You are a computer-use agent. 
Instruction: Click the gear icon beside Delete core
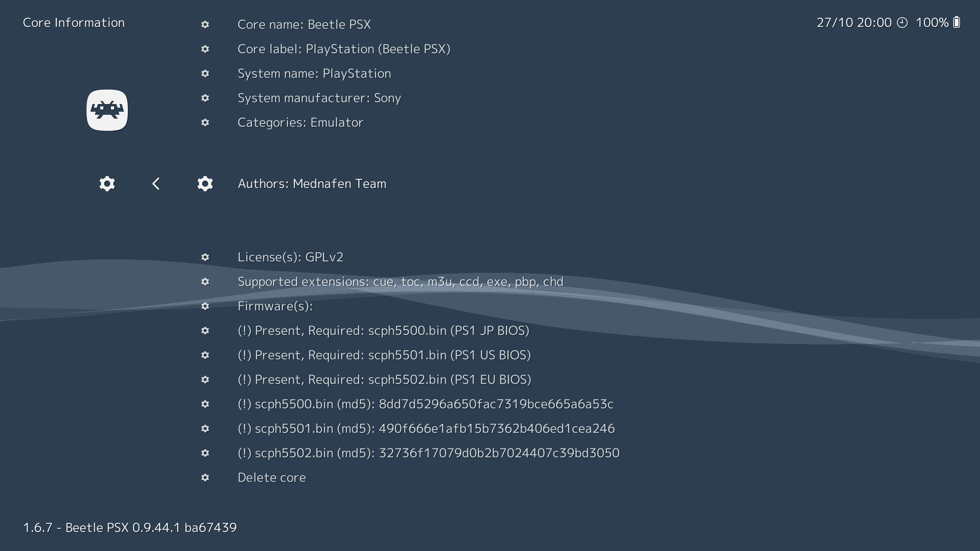tap(205, 478)
